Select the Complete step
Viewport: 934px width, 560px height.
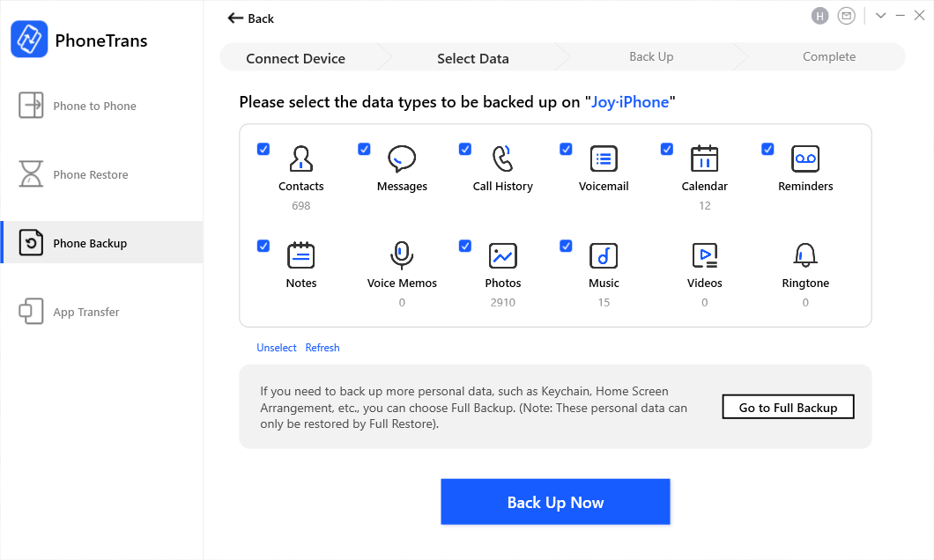(x=828, y=56)
